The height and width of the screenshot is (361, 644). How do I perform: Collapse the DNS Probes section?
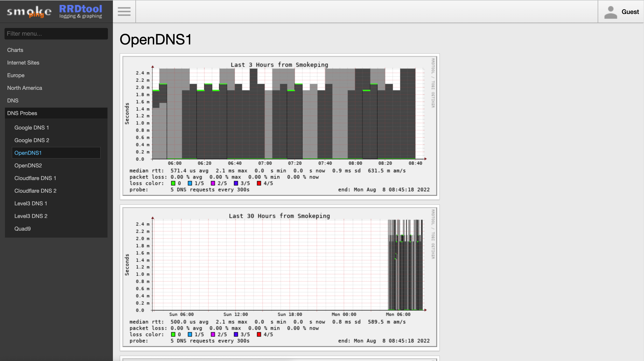point(22,113)
